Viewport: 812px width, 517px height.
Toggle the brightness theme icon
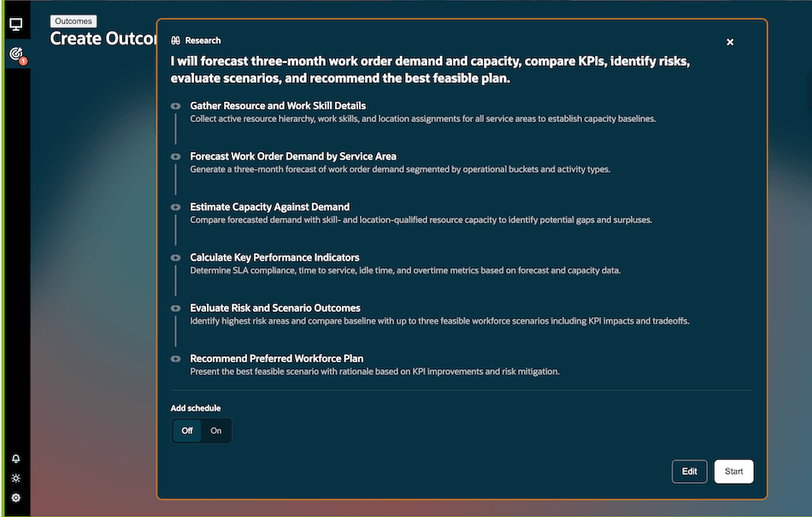pyautogui.click(x=16, y=479)
